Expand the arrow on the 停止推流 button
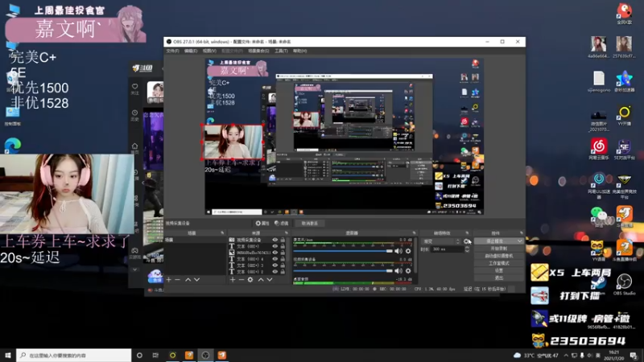The width and height of the screenshot is (644, 362). pos(520,241)
